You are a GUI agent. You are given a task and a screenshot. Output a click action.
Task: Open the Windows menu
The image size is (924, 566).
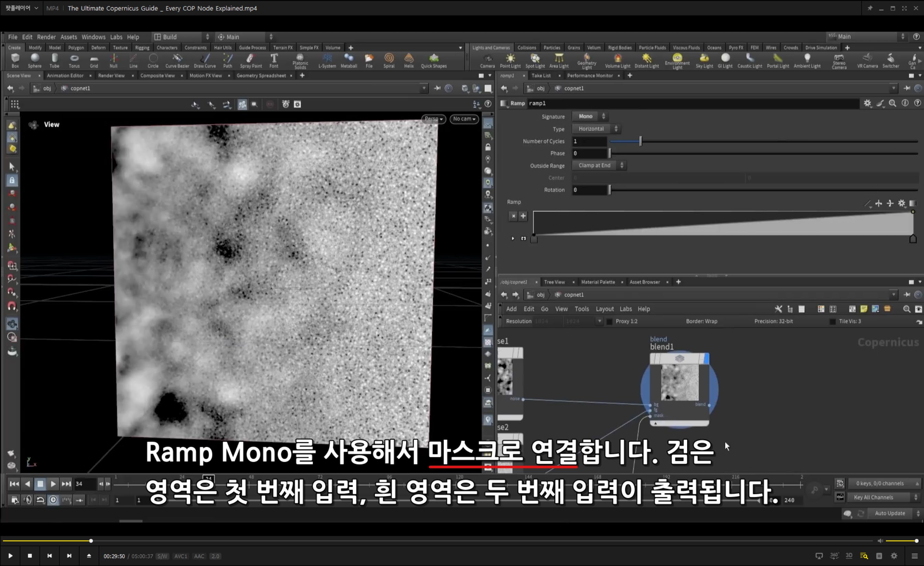(93, 37)
